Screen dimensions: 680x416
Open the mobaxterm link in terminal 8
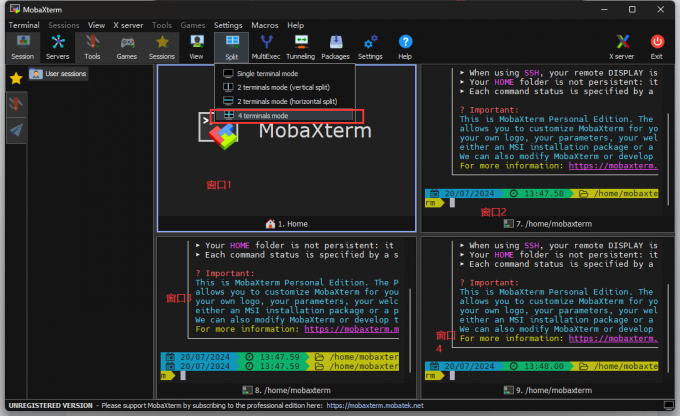click(352, 329)
